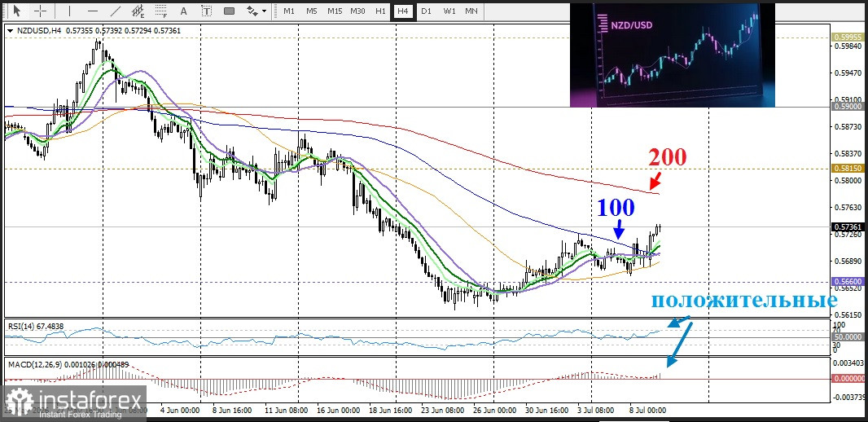
Task: Choose the diagonal Trendline tool
Action: [116, 11]
